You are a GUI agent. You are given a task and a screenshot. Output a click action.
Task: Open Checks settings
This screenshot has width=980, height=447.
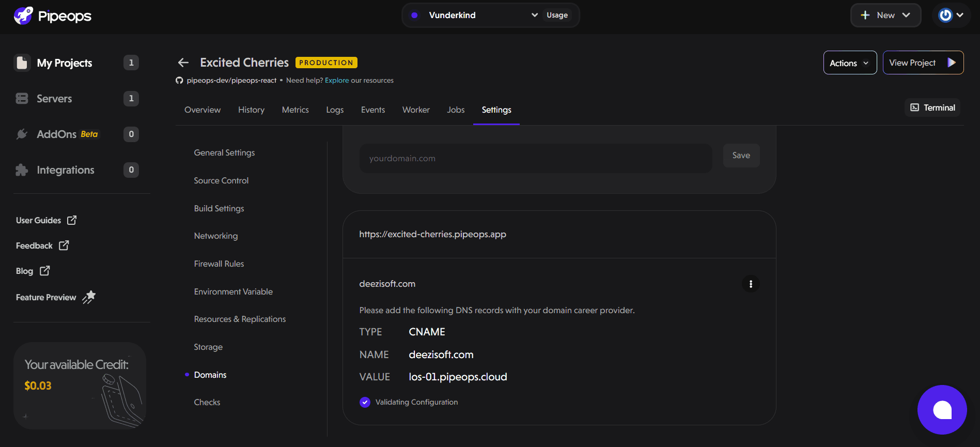tap(207, 403)
